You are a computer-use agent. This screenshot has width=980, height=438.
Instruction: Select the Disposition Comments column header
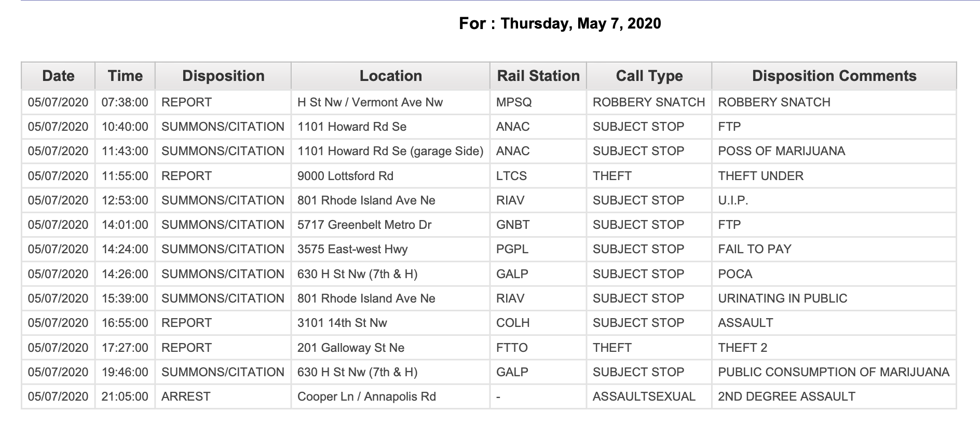tap(834, 76)
